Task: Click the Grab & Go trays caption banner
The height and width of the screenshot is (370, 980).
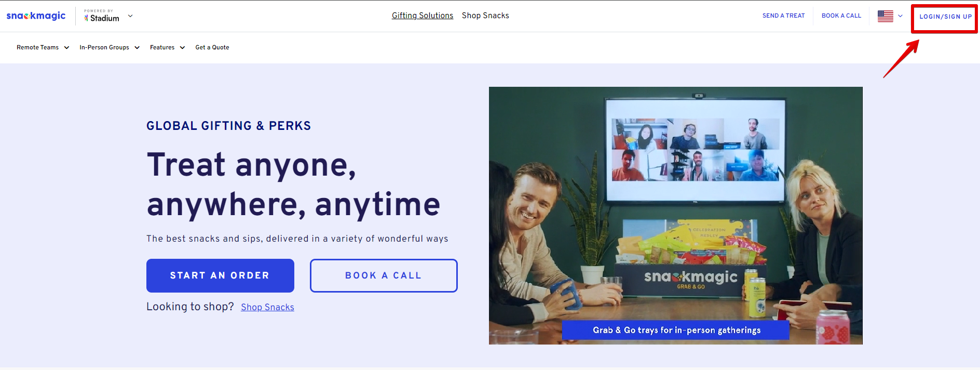Action: coord(676,330)
